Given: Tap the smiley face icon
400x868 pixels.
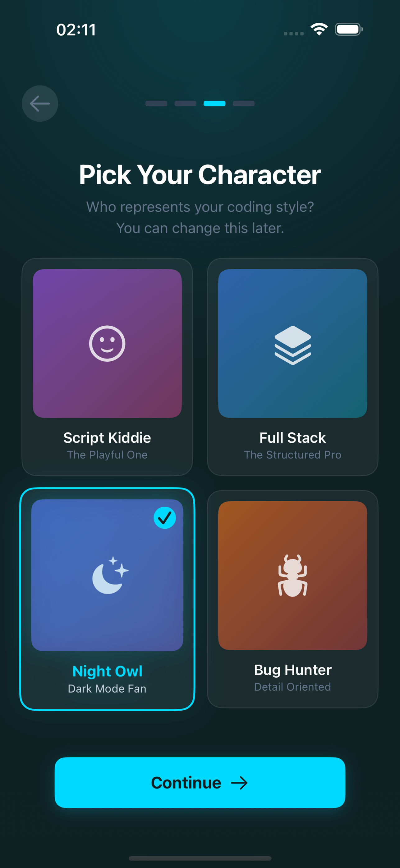Looking at the screenshot, I should pos(107,343).
